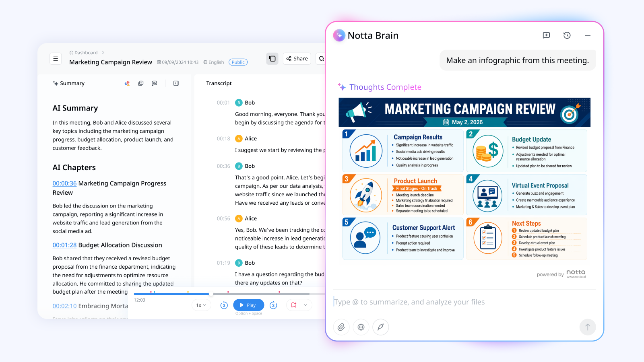Minimize the Notta Brain panel
This screenshot has width=644, height=362.
tap(588, 35)
